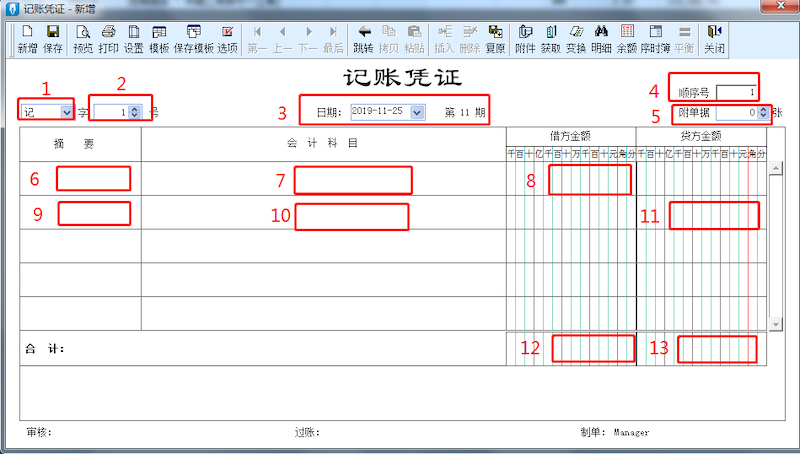This screenshot has height=454, width=800.
Task: Open 预览 print preview
Action: pos(83,39)
